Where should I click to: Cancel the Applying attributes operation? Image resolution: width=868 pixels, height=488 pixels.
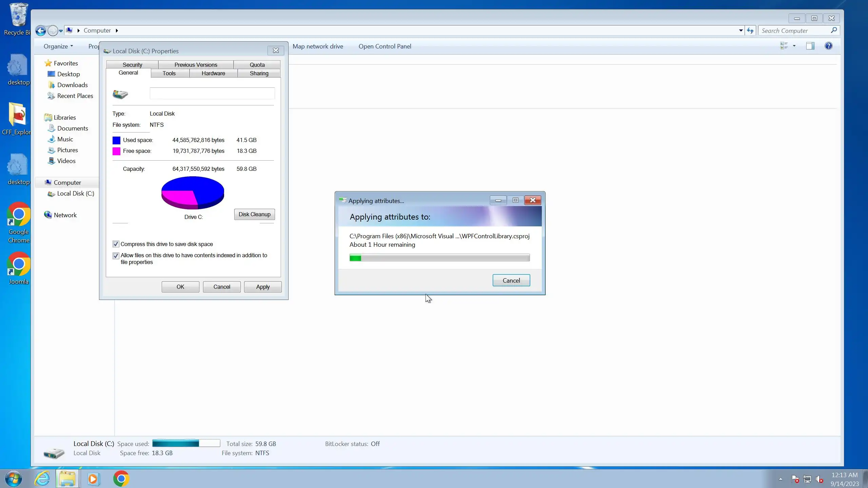point(511,280)
